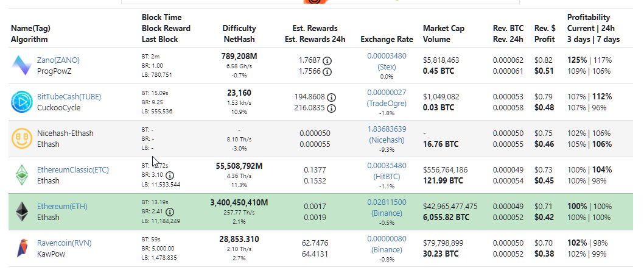Click the Ethereum black diamond logo
The height and width of the screenshot is (270, 644).
pyautogui.click(x=22, y=211)
